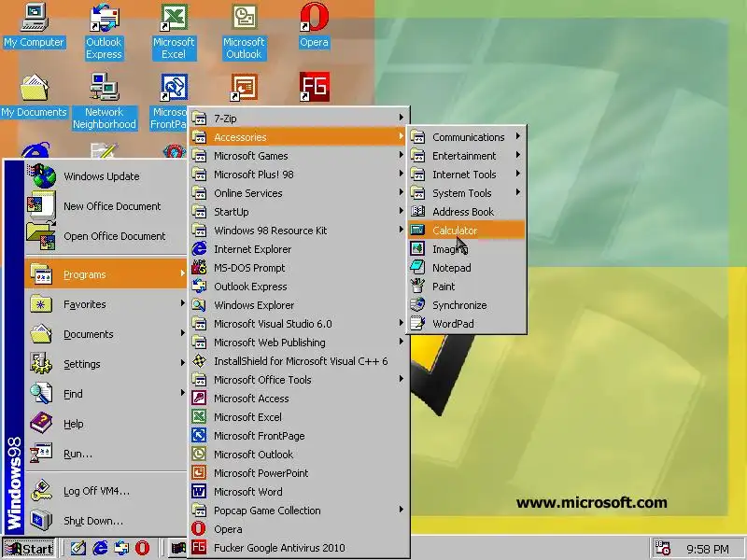This screenshot has width=747, height=560.
Task: Click the New Office Document icon
Action: (42, 205)
